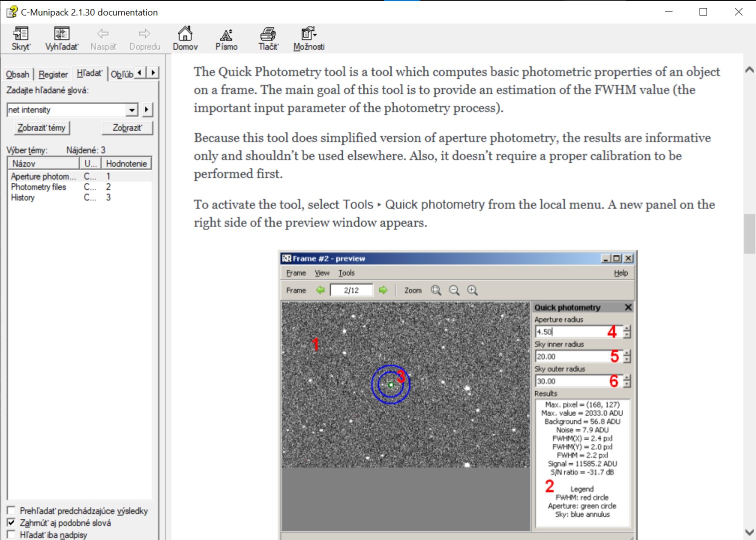The height and width of the screenshot is (540, 756).
Task: Select the Photometry files search result
Action: tap(79, 187)
